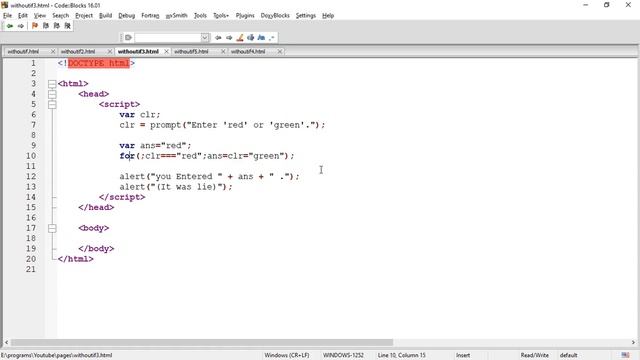Click 'Windows (CR+LF)' in status bar
The width and height of the screenshot is (640, 360).
[x=287, y=355]
